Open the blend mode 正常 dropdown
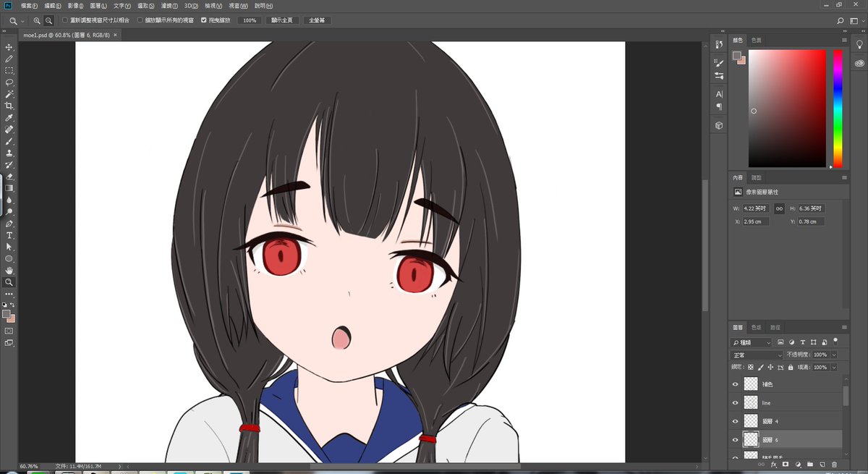This screenshot has height=474, width=868. 757,355
